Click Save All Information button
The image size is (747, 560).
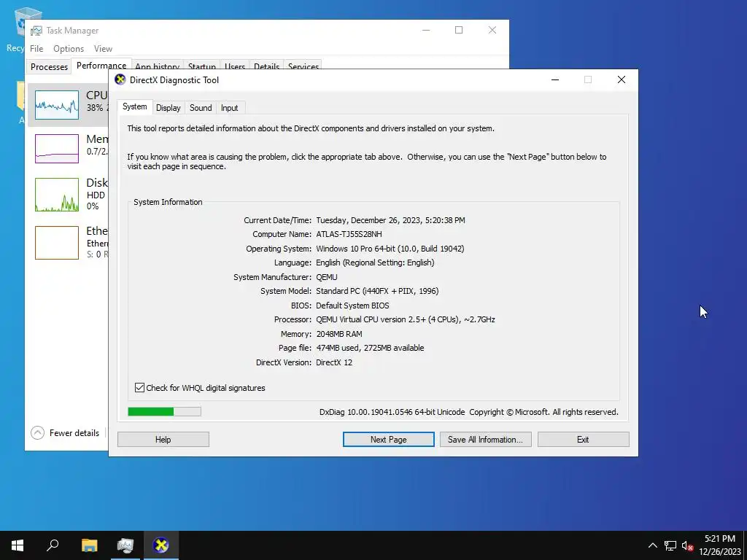[x=485, y=440]
